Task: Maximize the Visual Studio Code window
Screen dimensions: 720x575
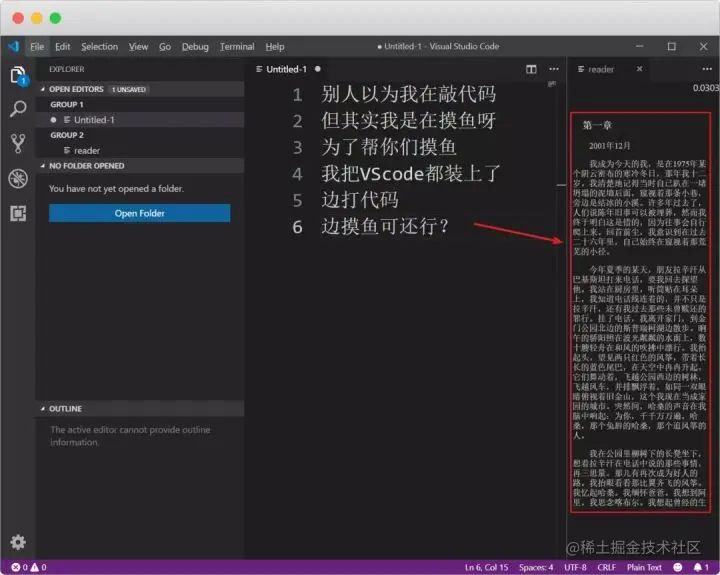Action: 672,46
